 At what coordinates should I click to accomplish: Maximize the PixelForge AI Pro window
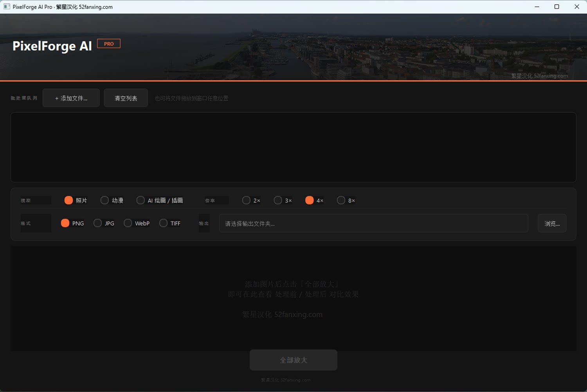coord(557,7)
